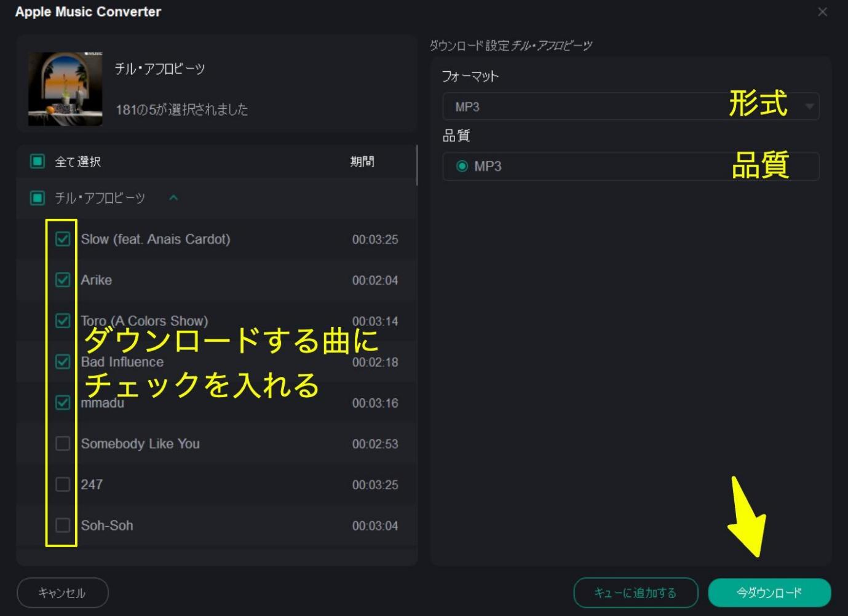Check the 247 track checkbox

(63, 484)
